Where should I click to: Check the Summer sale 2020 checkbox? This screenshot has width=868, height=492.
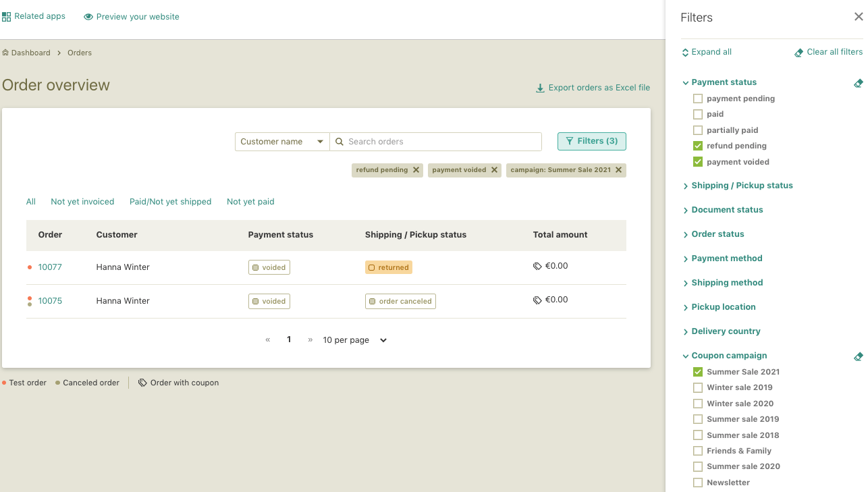click(x=698, y=466)
